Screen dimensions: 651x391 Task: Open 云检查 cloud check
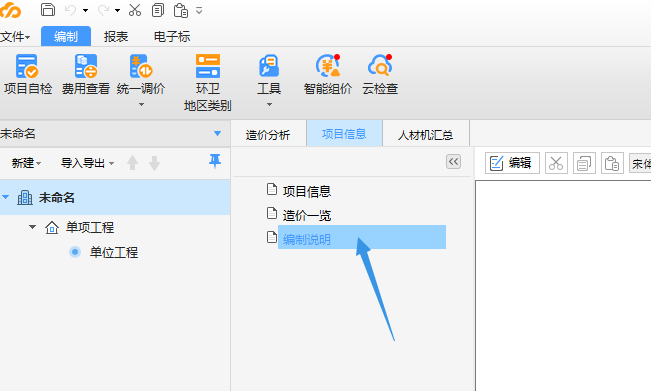coord(380,75)
